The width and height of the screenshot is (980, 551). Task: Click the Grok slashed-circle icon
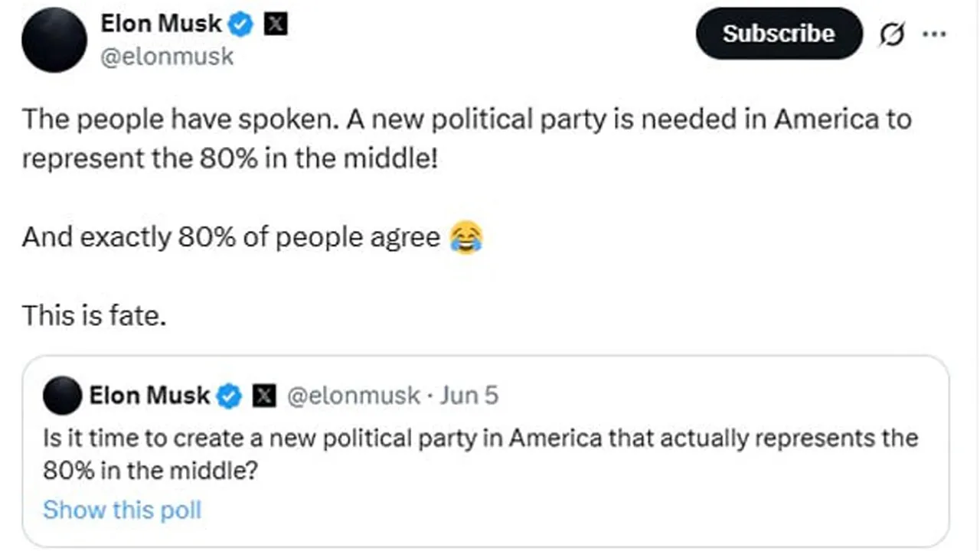click(x=891, y=35)
